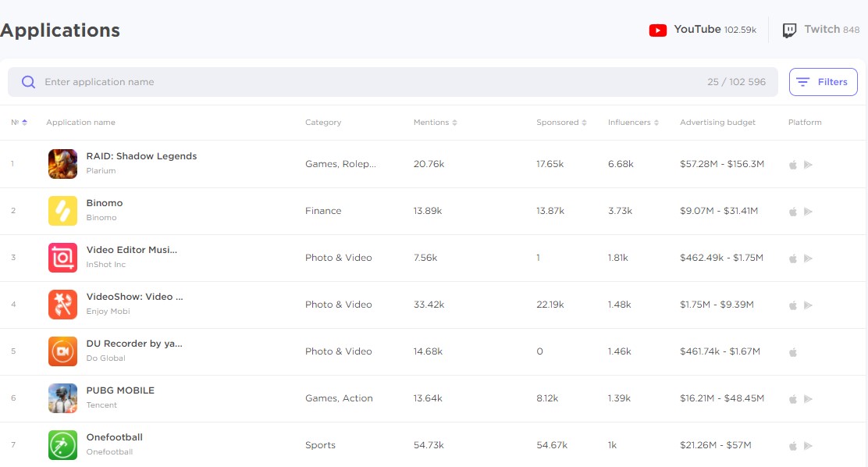The width and height of the screenshot is (868, 467).
Task: Click the $16.21M - $48.45M budget
Action: coord(722,398)
